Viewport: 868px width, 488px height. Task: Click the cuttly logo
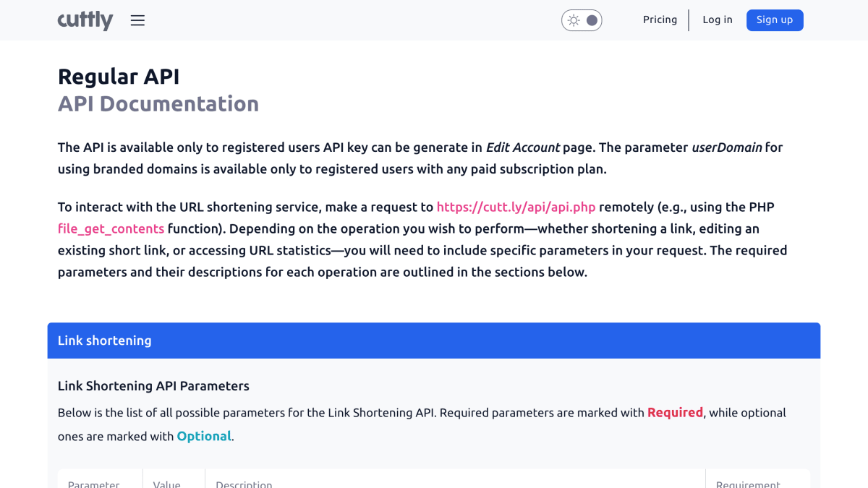85,20
